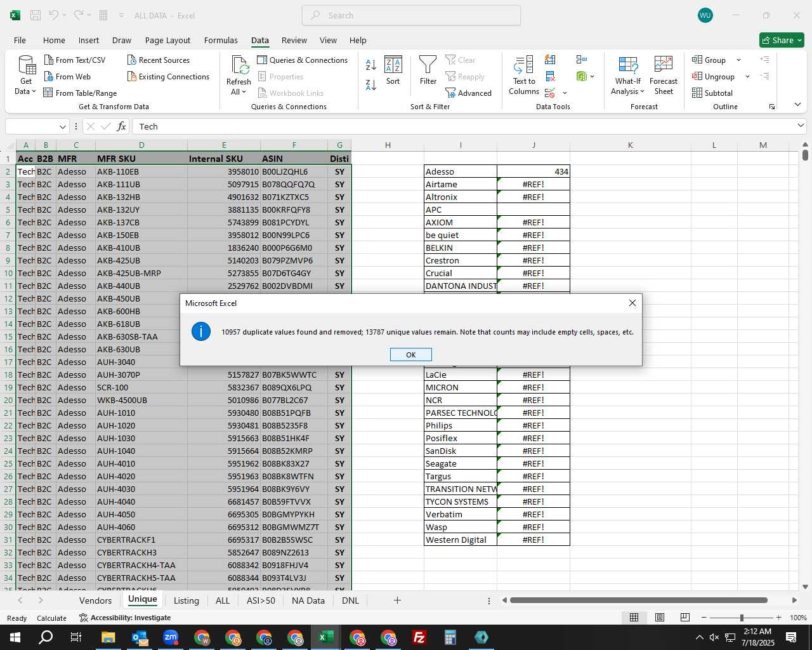
Task: Open the Review ribbon tab
Action: [294, 40]
